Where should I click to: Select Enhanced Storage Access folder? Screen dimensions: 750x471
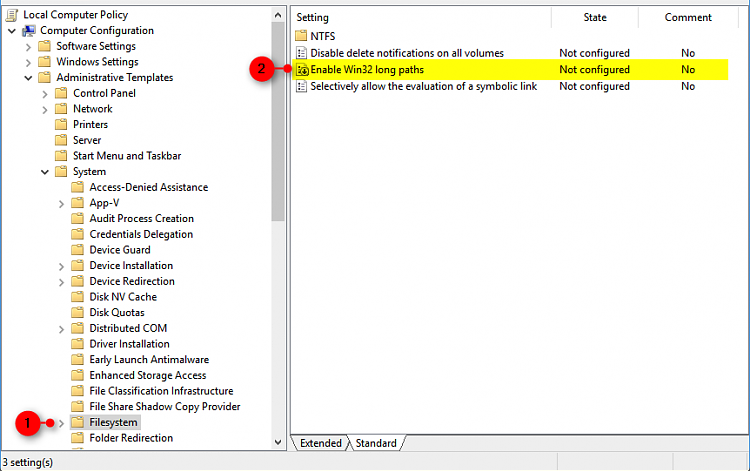(x=148, y=375)
